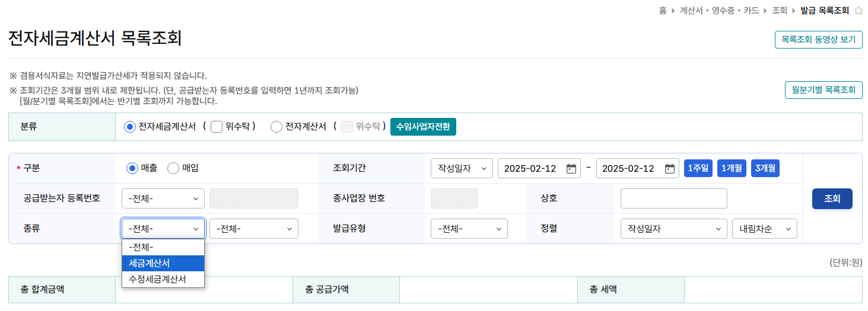Set the period with the 1개월 button
This screenshot has width=868, height=311.
click(x=732, y=169)
